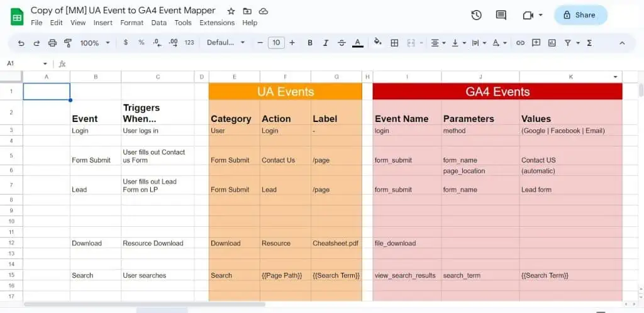The image size is (644, 313).
Task: Click the Google Sheets home icon
Action: click(17, 17)
